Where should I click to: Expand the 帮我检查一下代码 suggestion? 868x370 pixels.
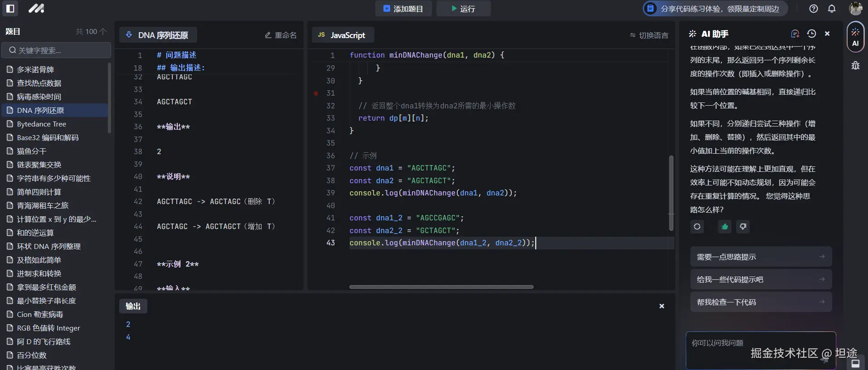point(761,302)
